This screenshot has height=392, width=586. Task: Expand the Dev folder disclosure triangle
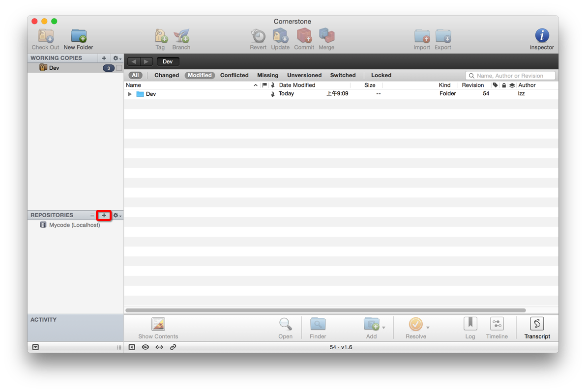(x=130, y=94)
